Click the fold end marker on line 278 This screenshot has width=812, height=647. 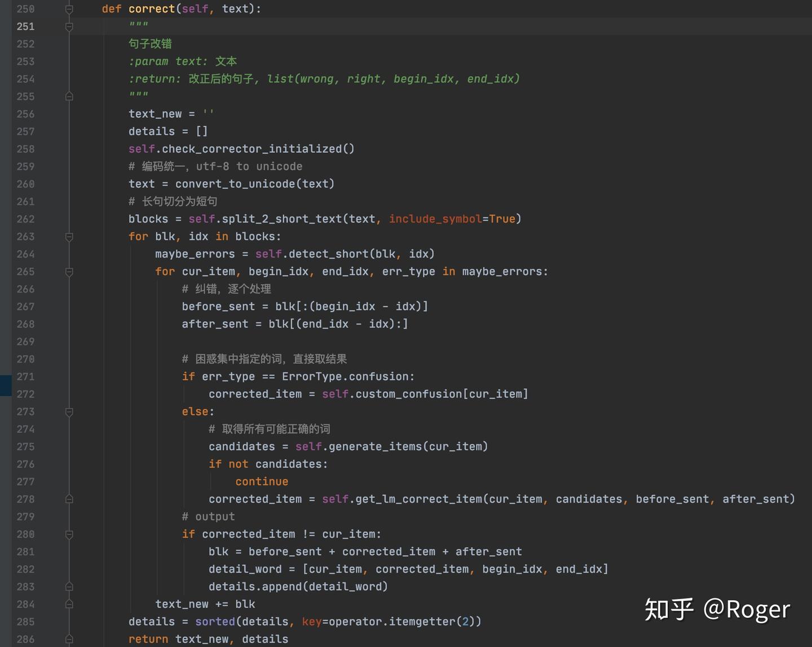[69, 499]
